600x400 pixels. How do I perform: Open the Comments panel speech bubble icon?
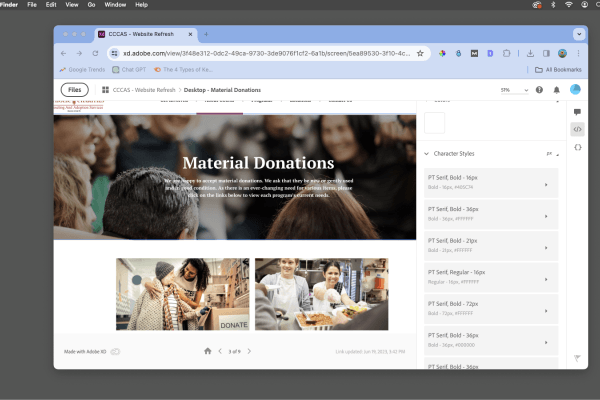click(577, 112)
